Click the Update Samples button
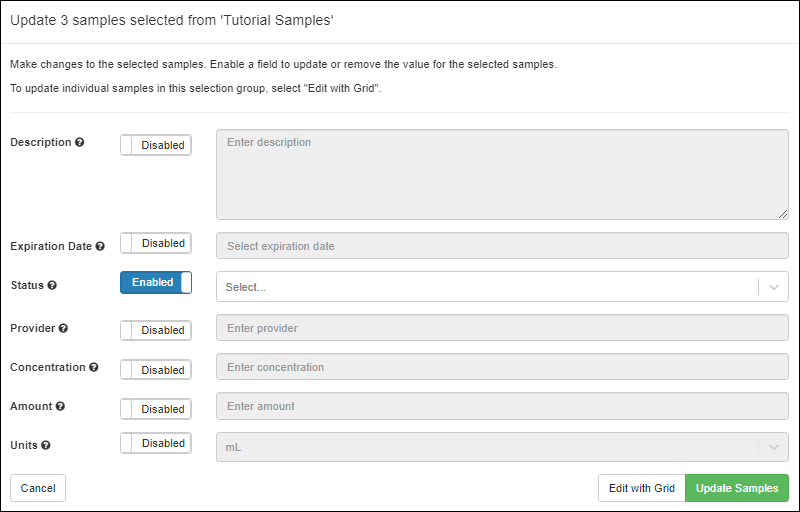 tap(737, 488)
